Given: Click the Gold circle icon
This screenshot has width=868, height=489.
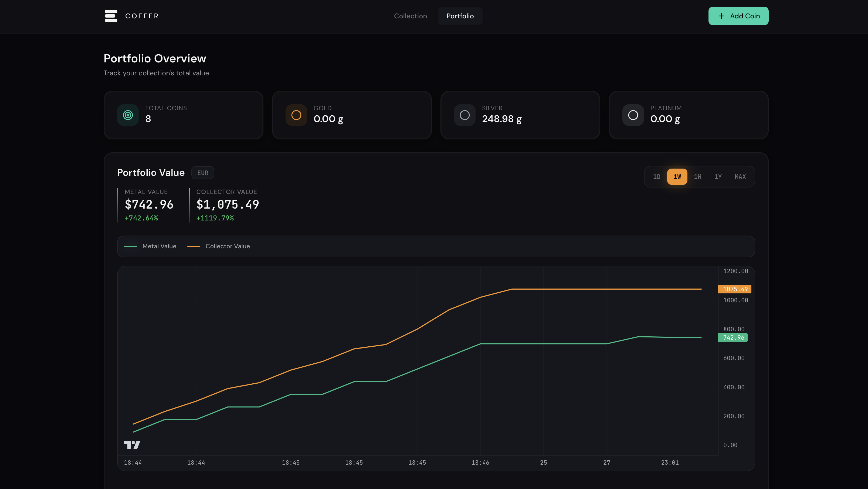Looking at the screenshot, I should (296, 115).
